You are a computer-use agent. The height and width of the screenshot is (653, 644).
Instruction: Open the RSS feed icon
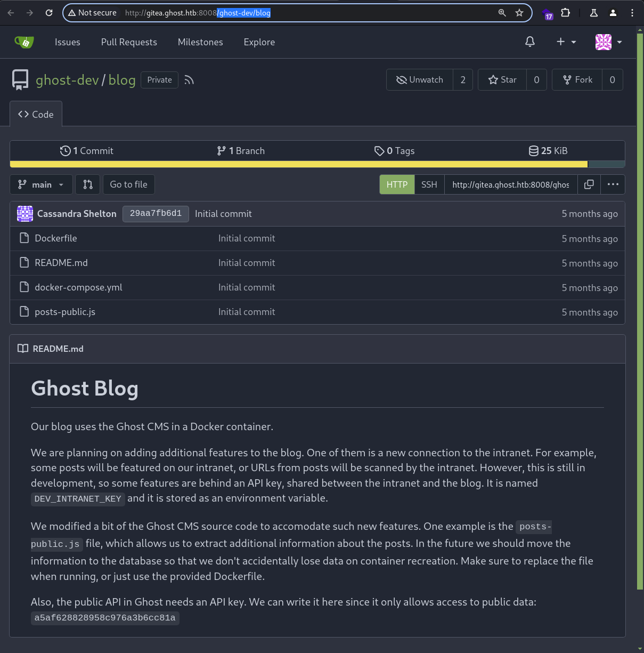[189, 80]
